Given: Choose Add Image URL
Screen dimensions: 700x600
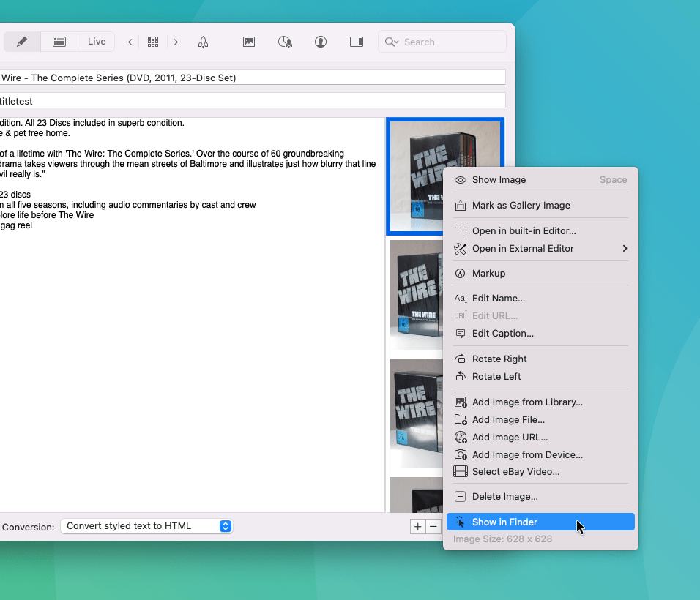Looking at the screenshot, I should pyautogui.click(x=540, y=437).
